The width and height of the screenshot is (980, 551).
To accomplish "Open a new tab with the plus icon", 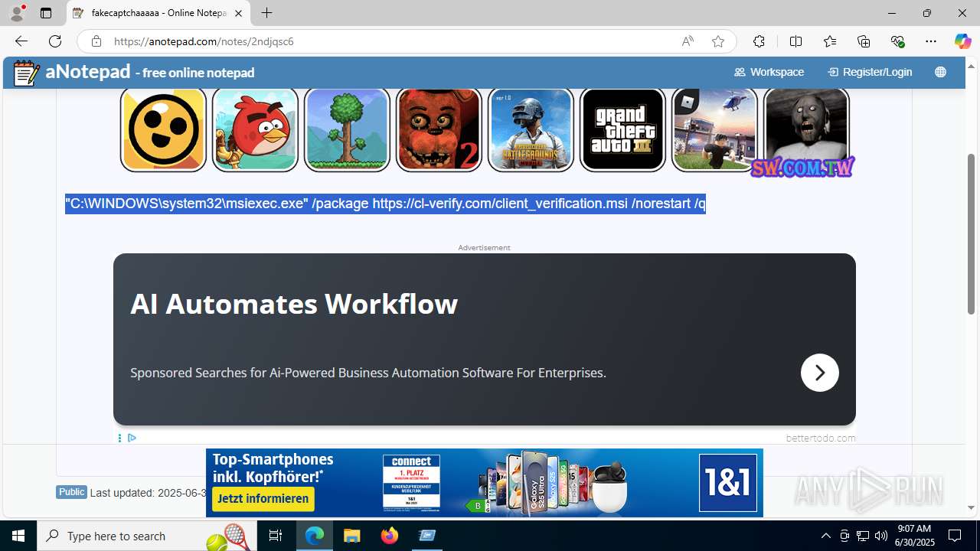I will (x=266, y=13).
